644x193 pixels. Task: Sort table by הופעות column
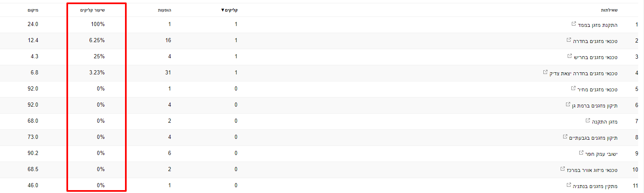165,10
